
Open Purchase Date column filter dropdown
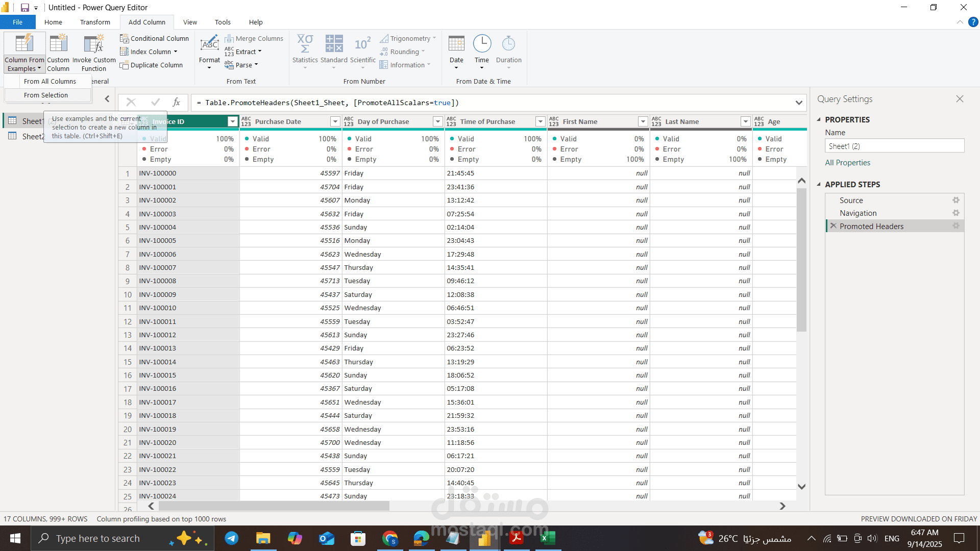(x=335, y=121)
